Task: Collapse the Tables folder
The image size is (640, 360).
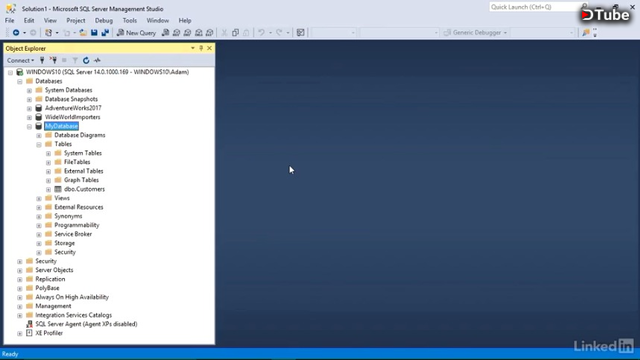Action: 39,144
